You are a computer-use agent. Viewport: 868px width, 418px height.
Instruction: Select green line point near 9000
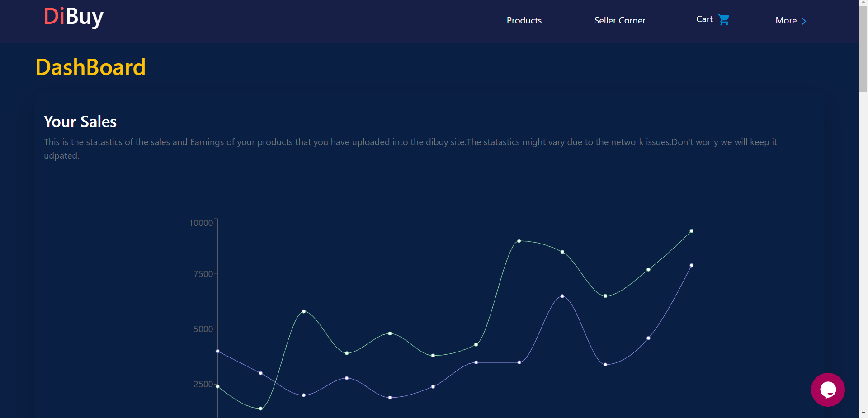[519, 241]
